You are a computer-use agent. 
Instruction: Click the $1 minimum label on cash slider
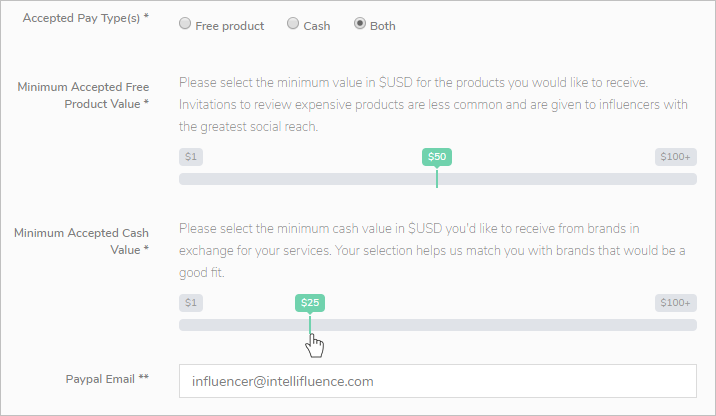click(x=190, y=302)
